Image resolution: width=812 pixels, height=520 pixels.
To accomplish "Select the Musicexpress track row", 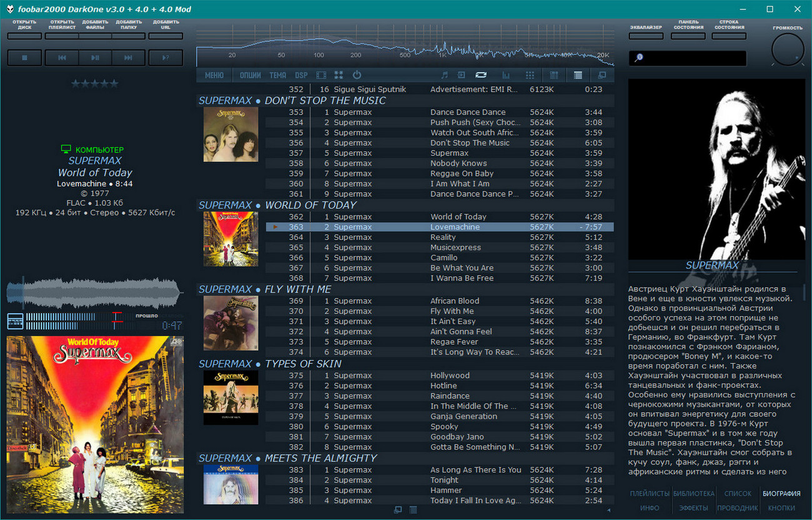I will pos(440,247).
